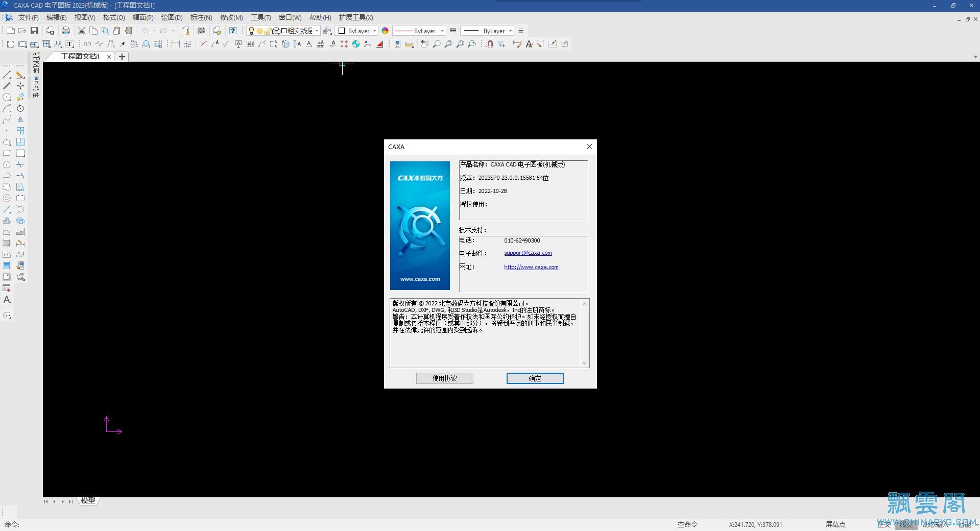Click the Copy icon
This screenshot has width=980, height=531.
click(93, 31)
